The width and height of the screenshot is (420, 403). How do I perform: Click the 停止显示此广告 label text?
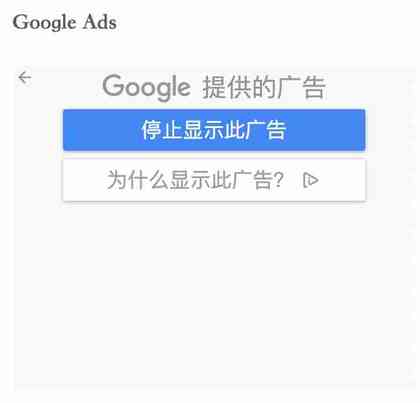click(214, 130)
